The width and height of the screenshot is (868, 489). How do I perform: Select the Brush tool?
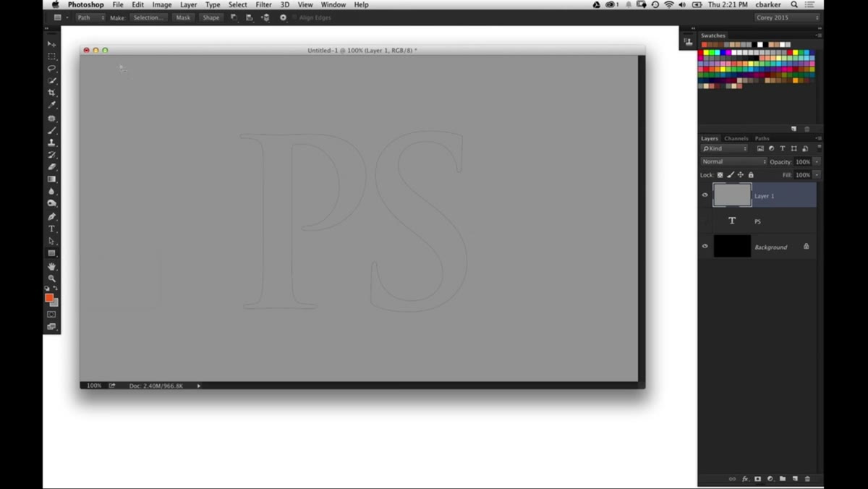51,130
